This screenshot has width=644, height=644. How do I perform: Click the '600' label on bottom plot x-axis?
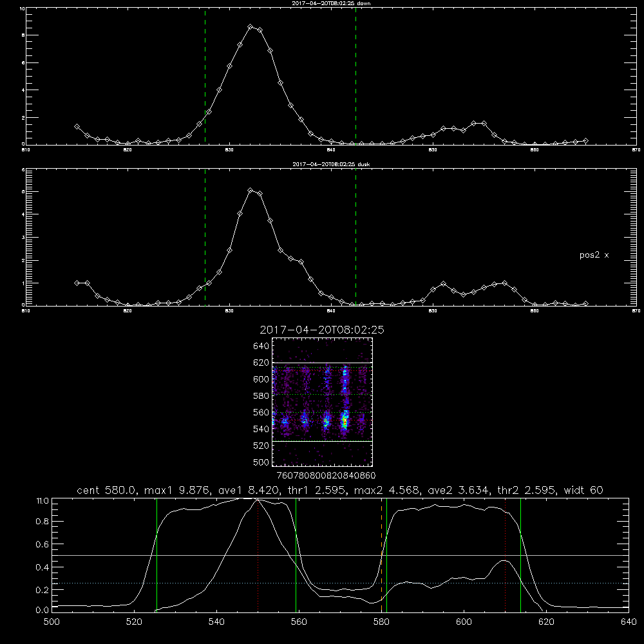pos(464,622)
